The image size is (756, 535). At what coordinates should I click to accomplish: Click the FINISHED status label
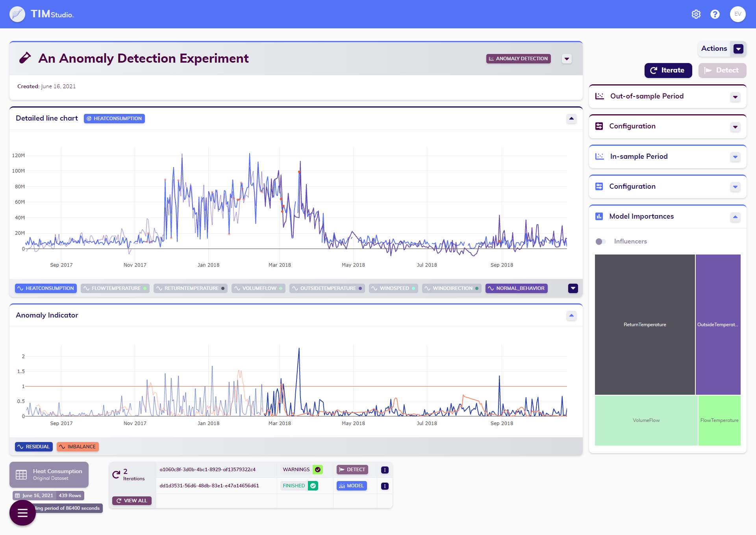[294, 486]
